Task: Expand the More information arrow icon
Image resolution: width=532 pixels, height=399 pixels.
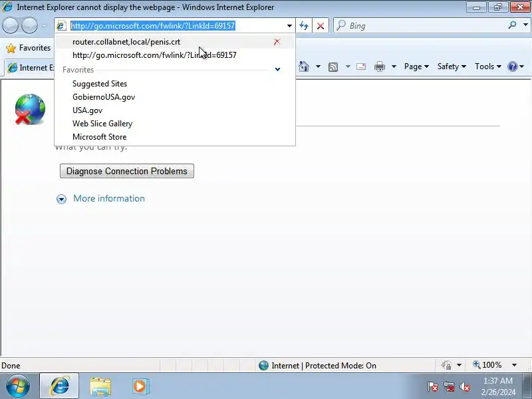Action: point(61,199)
